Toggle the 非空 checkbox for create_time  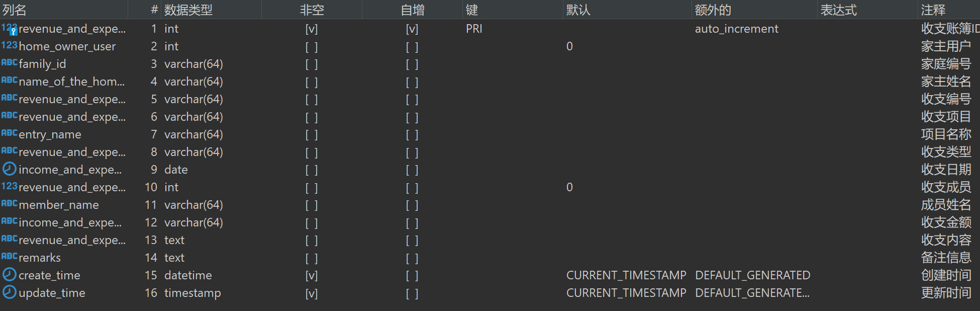click(312, 275)
